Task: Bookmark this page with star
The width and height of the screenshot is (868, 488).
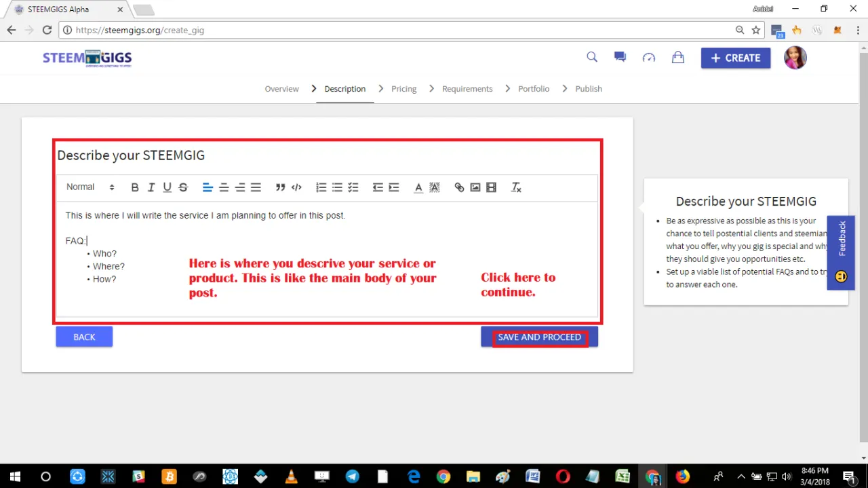Action: [x=756, y=30]
